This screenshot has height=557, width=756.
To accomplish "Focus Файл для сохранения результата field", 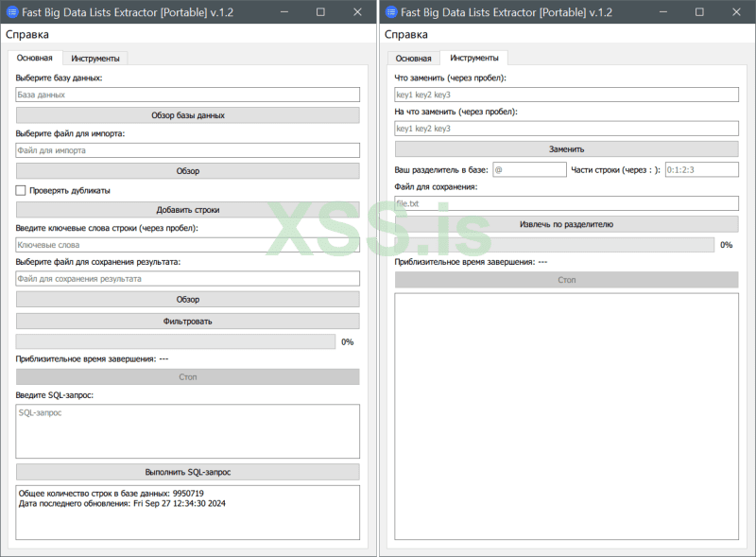I will pos(188,278).
